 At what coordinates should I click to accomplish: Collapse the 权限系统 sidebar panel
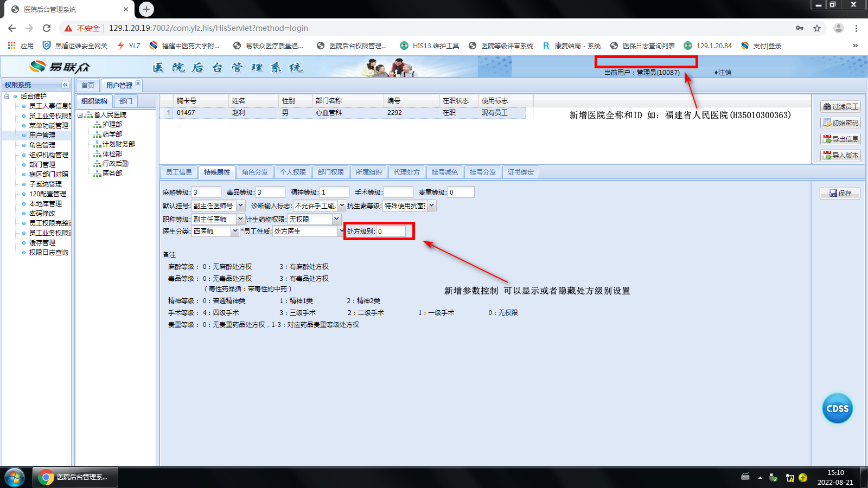[x=65, y=85]
